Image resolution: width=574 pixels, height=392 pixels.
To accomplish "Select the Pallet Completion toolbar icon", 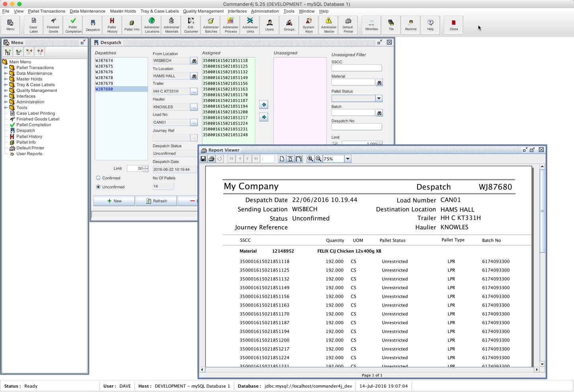I will [73, 25].
